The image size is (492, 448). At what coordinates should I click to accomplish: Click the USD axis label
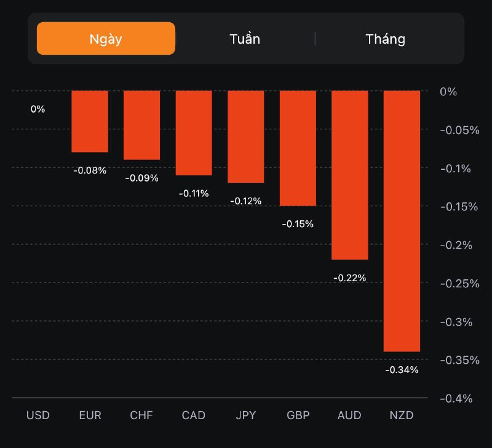tap(38, 415)
